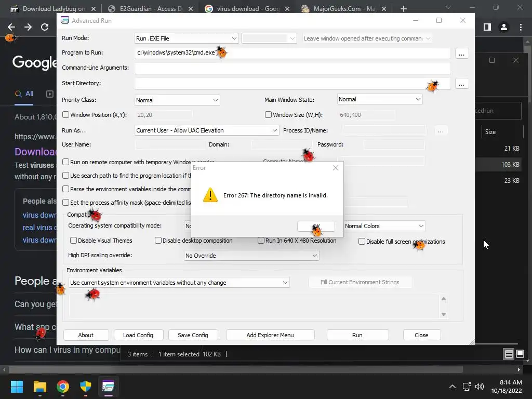Switch Explorer to details view icon
Screen dimensions: 532x399
509,354
